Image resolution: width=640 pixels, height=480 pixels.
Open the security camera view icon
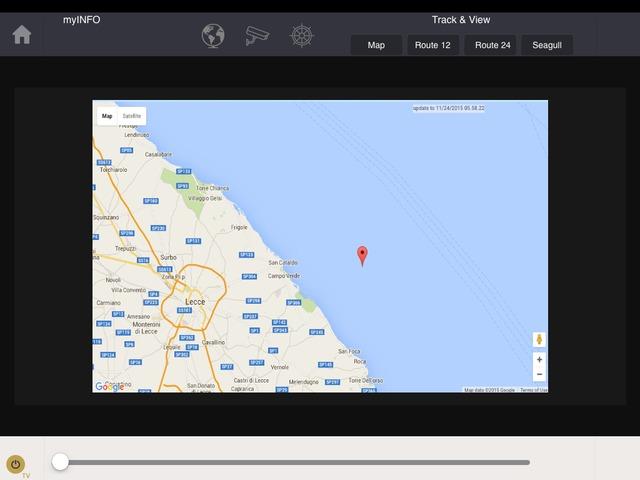coord(257,36)
